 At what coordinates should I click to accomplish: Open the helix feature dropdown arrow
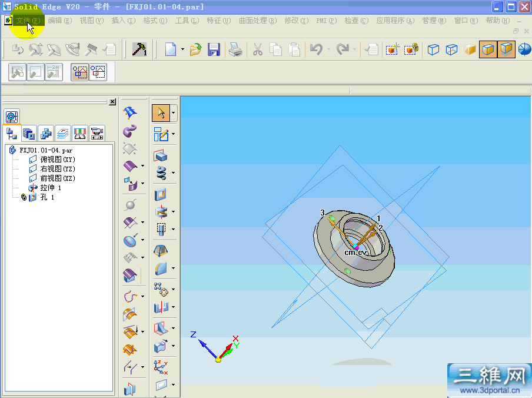tap(174, 173)
